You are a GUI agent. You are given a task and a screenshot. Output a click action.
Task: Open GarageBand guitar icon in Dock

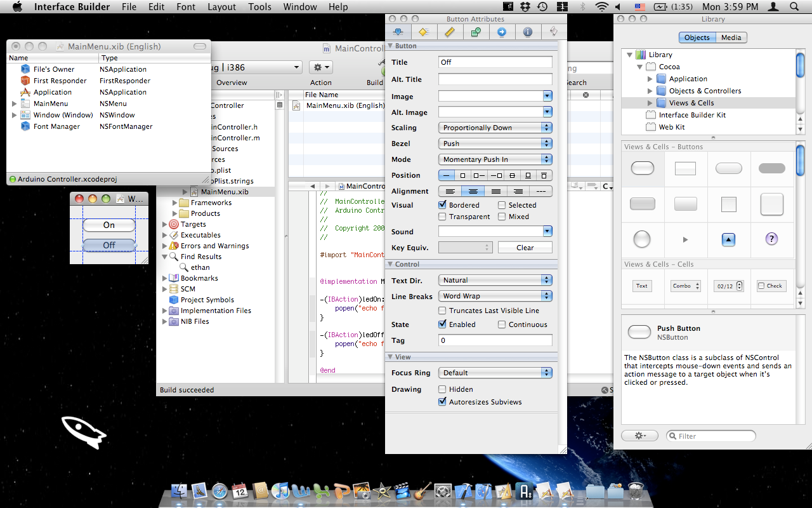point(422,491)
